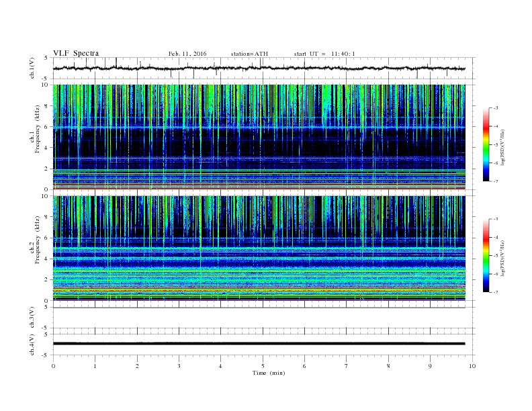
Task: Click the "8" tick on the Time axis
Action: coord(388,366)
